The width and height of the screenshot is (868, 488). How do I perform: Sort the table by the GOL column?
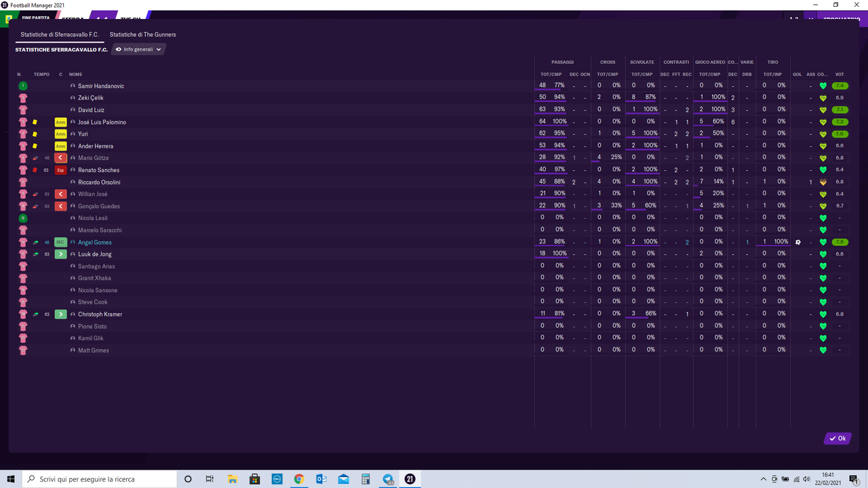pyautogui.click(x=797, y=75)
